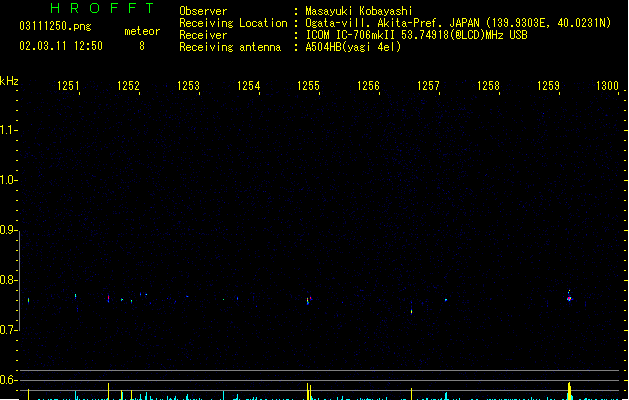Viewport: 629px width, 400px height.
Task: Click the timestamp 02.03.11 12:50
Action: coord(61,46)
